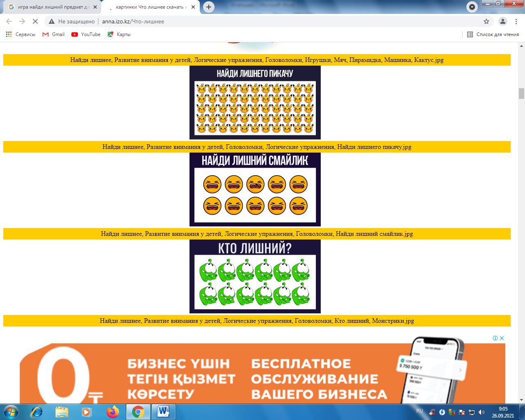Click the volume speaker tray icon
525x420 pixels.
[x=482, y=412]
